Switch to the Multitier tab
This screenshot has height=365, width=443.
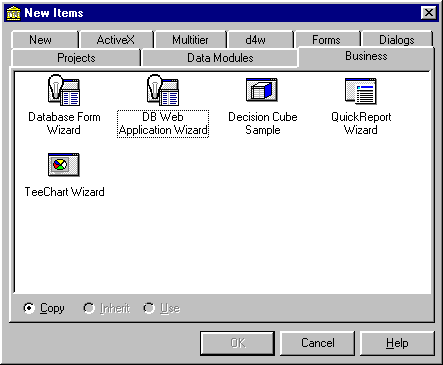pyautogui.click(x=190, y=40)
